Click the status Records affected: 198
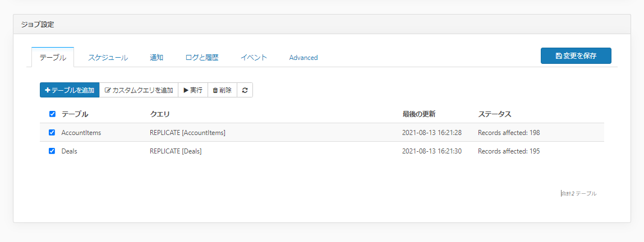 (x=509, y=133)
